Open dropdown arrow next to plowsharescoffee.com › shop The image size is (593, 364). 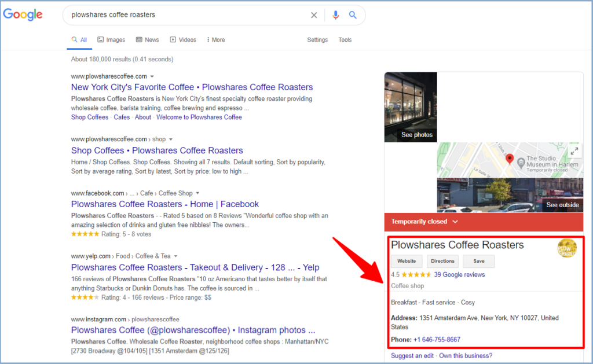(171, 139)
